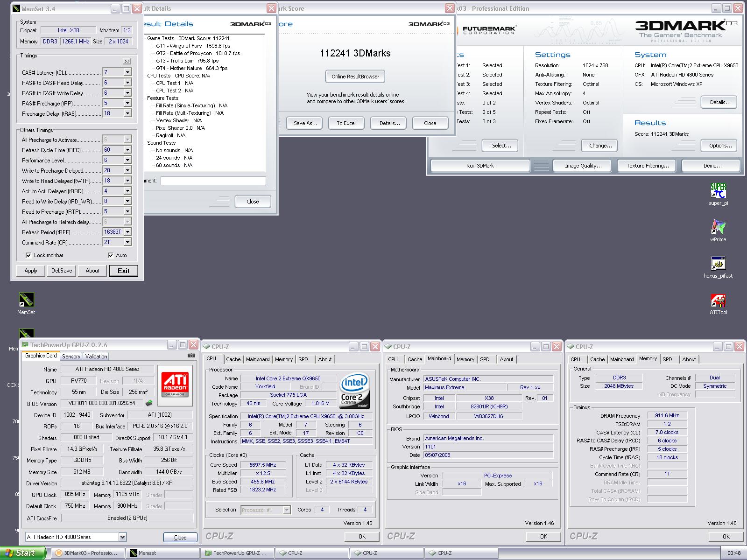747x560 pixels.
Task: Click the MemSet timings expand arrow button
Action: point(127,61)
